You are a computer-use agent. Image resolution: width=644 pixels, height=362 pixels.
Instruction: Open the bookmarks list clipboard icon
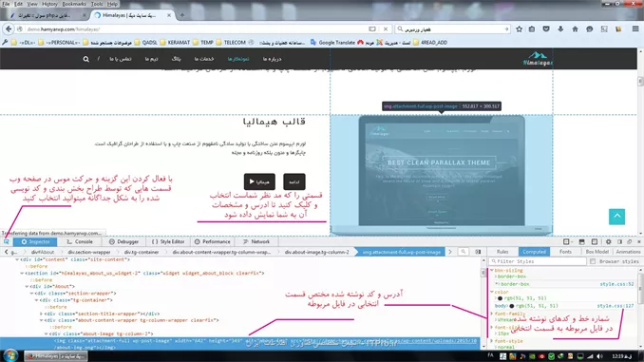[532, 29]
